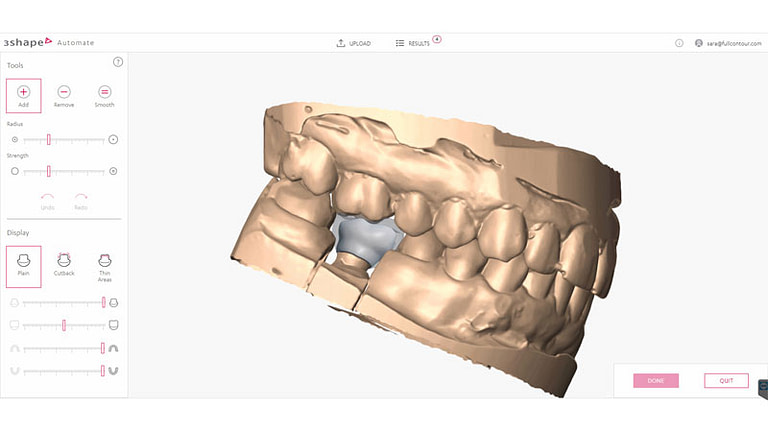Image resolution: width=768 pixels, height=432 pixels.
Task: Click the Redo arrow icon
Action: point(81,198)
